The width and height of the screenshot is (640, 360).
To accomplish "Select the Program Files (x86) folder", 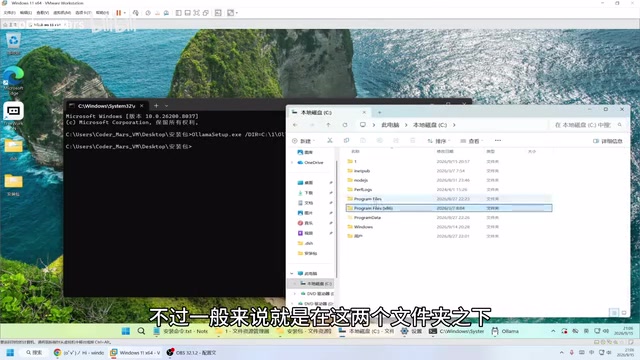I will pyautogui.click(x=449, y=208).
